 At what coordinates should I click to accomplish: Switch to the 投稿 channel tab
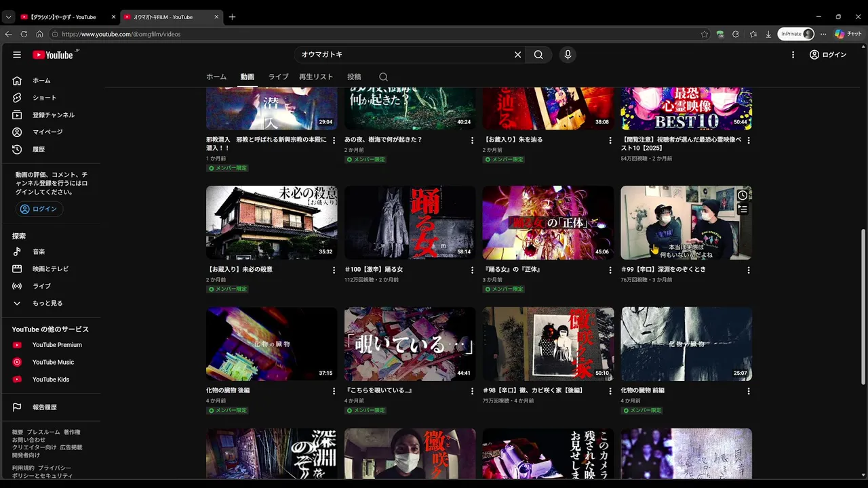[x=354, y=77]
